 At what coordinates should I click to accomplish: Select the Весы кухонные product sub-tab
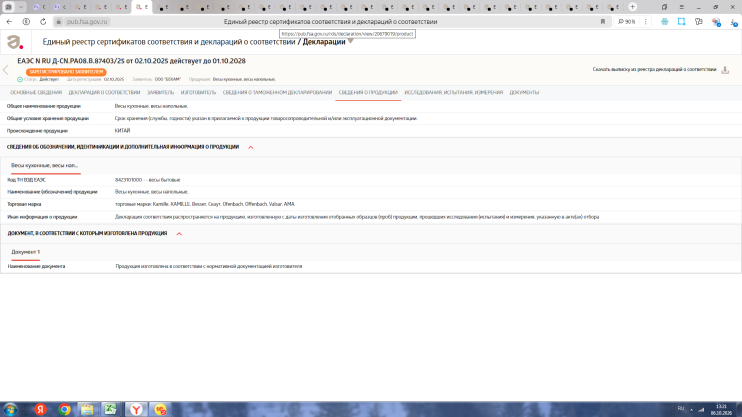[x=44, y=166]
